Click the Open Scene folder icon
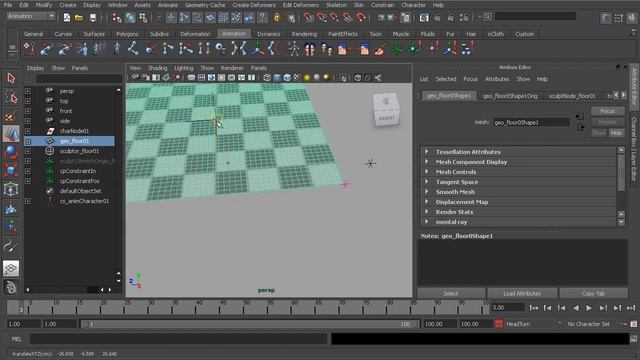Viewport: 640px width, 360px height. (x=79, y=18)
